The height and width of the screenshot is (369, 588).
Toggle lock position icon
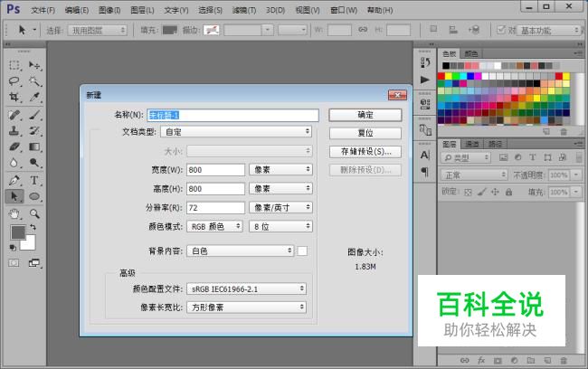(495, 192)
